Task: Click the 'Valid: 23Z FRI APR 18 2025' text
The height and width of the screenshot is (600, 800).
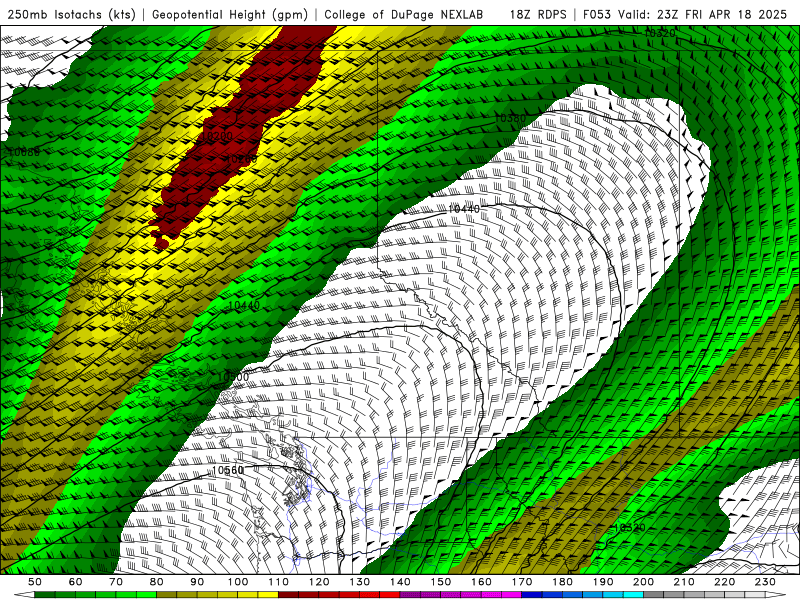Action: [x=703, y=14]
